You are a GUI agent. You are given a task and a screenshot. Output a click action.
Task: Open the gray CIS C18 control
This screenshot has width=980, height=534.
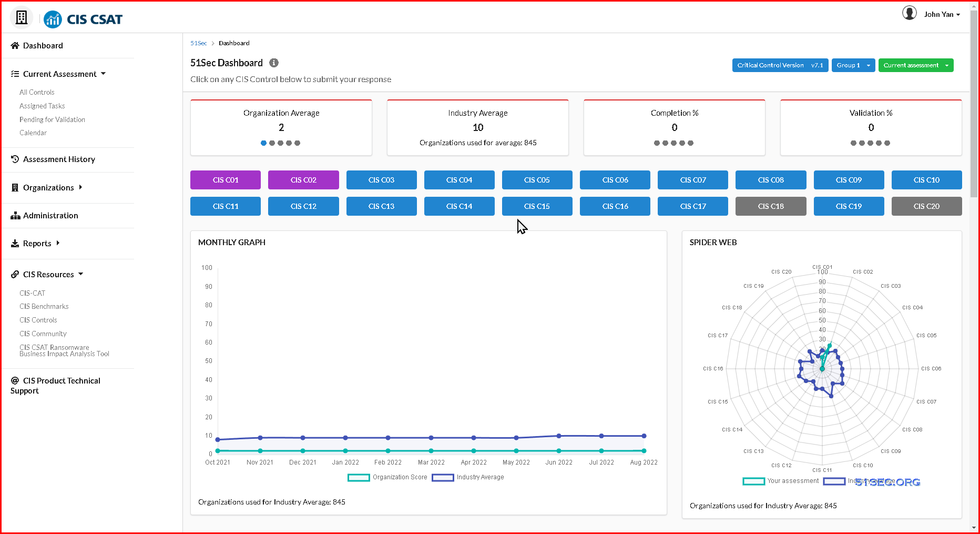coord(771,206)
